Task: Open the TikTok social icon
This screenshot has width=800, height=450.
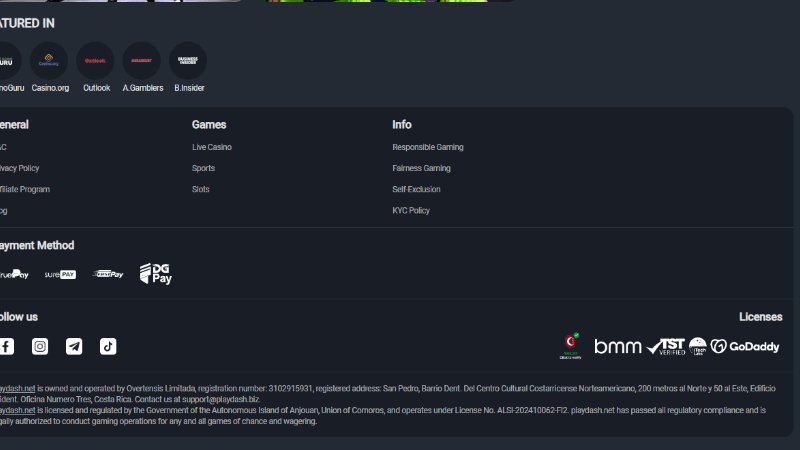Action: point(108,346)
